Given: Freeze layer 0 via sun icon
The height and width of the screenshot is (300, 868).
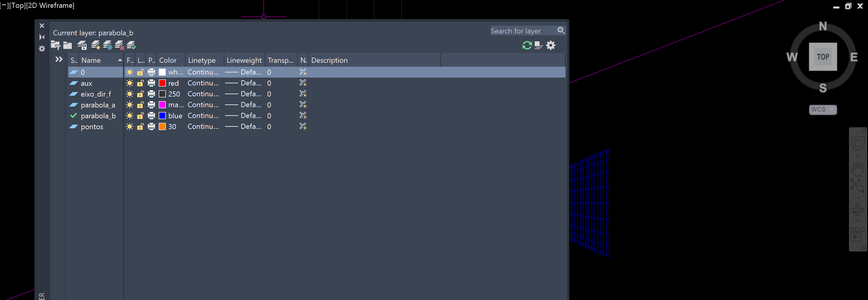Looking at the screenshot, I should (130, 72).
